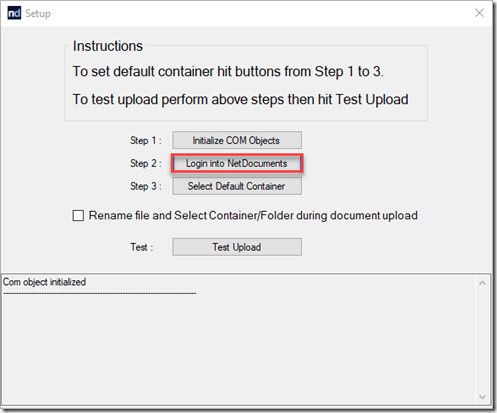Click the Instructions group heading
Image resolution: width=497 pixels, height=413 pixels.
pyautogui.click(x=108, y=46)
